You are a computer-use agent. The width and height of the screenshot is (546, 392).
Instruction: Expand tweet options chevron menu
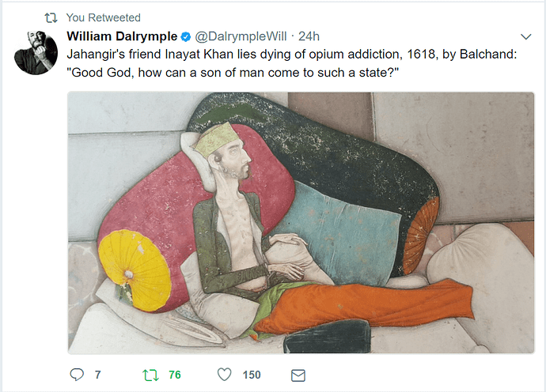click(x=525, y=36)
